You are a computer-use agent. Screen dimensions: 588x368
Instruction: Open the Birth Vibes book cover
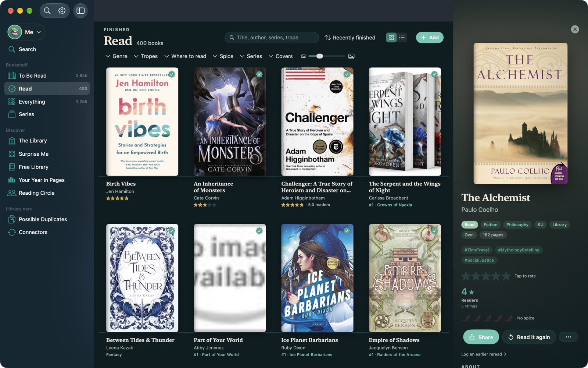(142, 121)
